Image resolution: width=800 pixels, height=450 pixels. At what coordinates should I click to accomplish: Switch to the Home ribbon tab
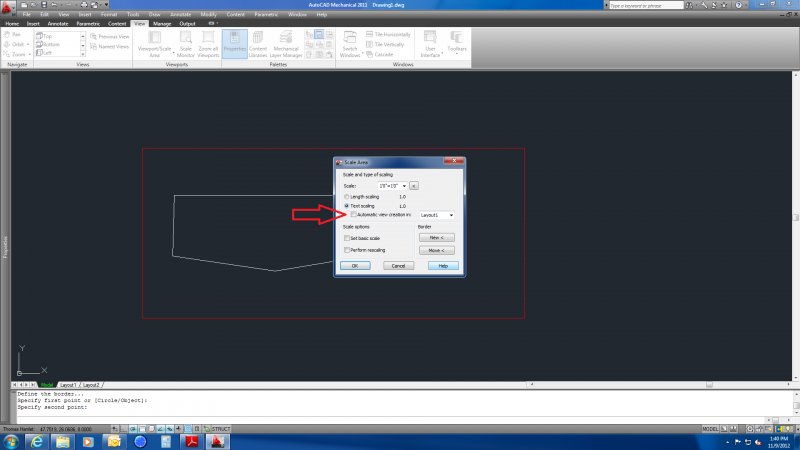pos(12,24)
